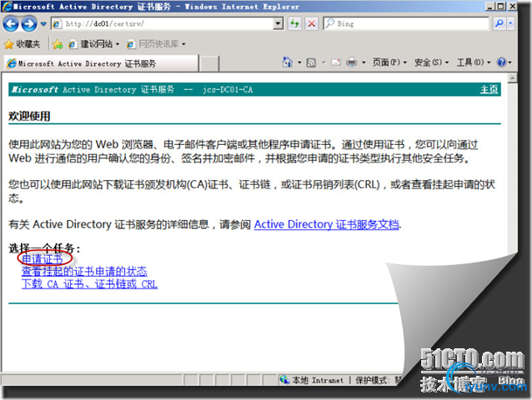The image size is (532, 400).
Task: Go back with the Back arrow button
Action: [11, 24]
